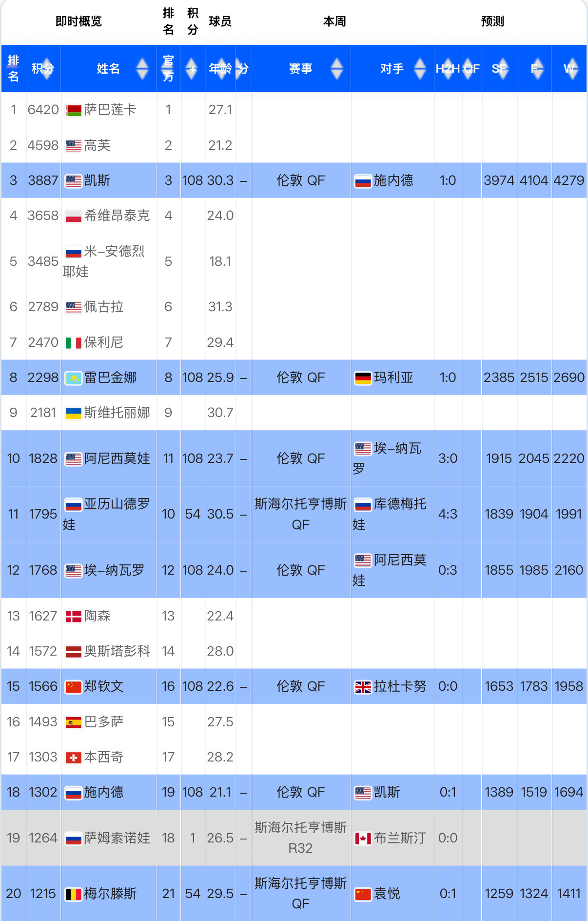The image size is (588, 921).
Task: Sort by the W prediction column
Action: click(569, 69)
